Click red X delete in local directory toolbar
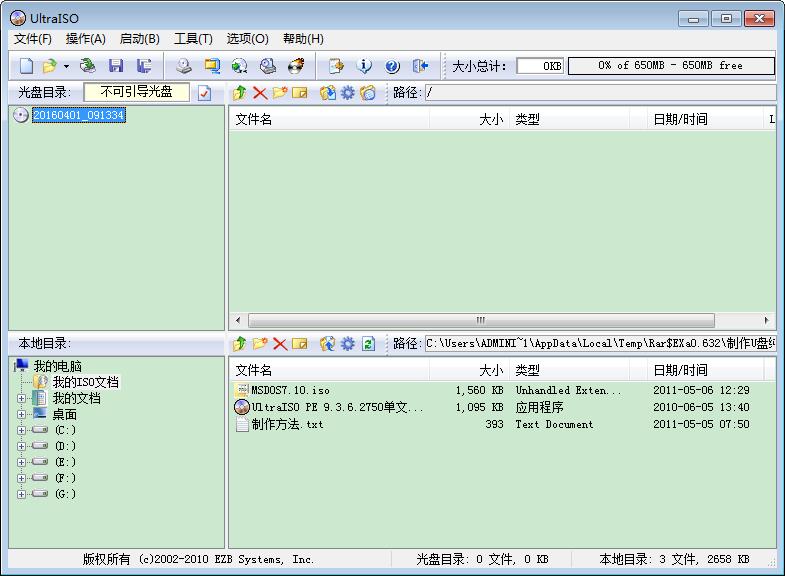Image resolution: width=785 pixels, height=576 pixels. click(x=280, y=343)
